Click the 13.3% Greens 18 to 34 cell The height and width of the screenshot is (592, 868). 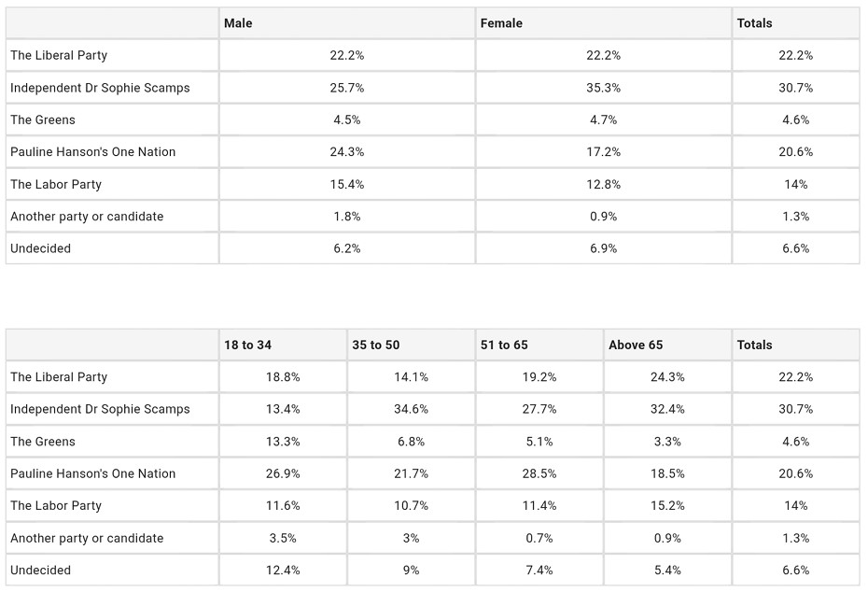[283, 442]
